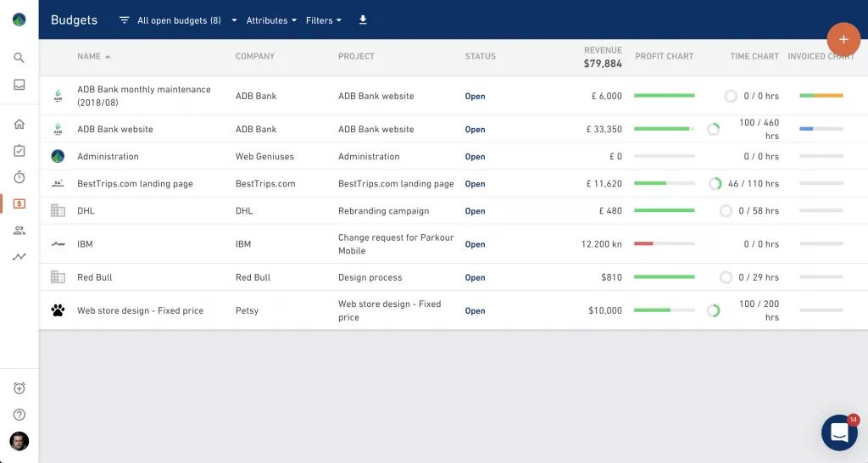Click the TIME CHART column header
Image resolution: width=868 pixels, height=463 pixels.
click(x=754, y=57)
